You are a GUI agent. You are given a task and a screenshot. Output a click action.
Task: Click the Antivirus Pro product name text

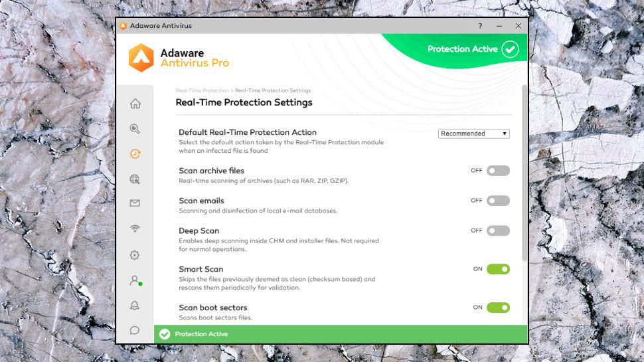195,63
